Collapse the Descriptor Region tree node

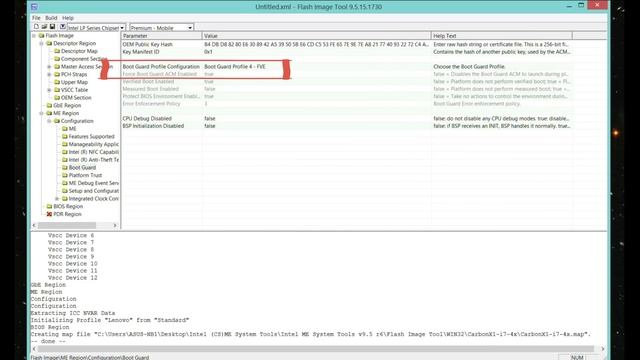pyautogui.click(x=42, y=43)
